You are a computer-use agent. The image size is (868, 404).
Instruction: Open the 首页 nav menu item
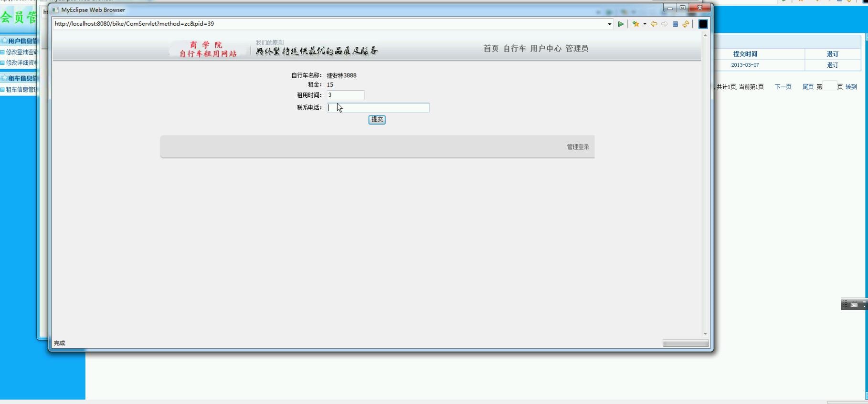tap(491, 48)
